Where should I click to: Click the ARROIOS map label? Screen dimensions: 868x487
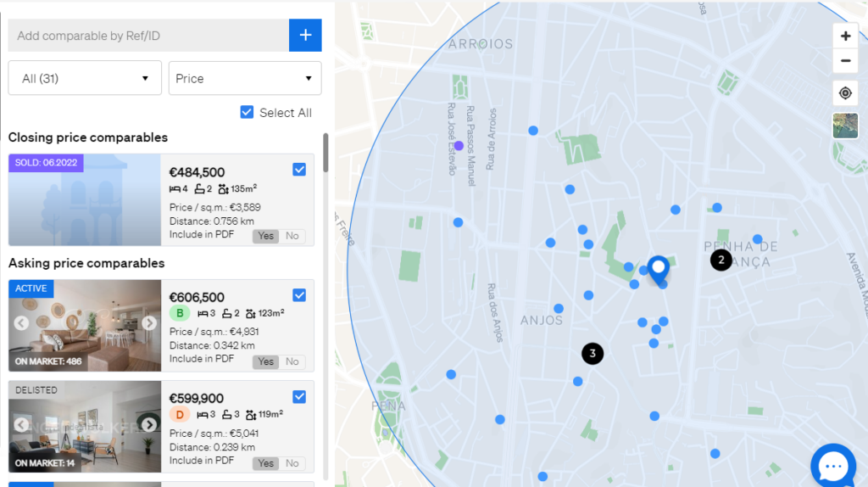tap(481, 44)
